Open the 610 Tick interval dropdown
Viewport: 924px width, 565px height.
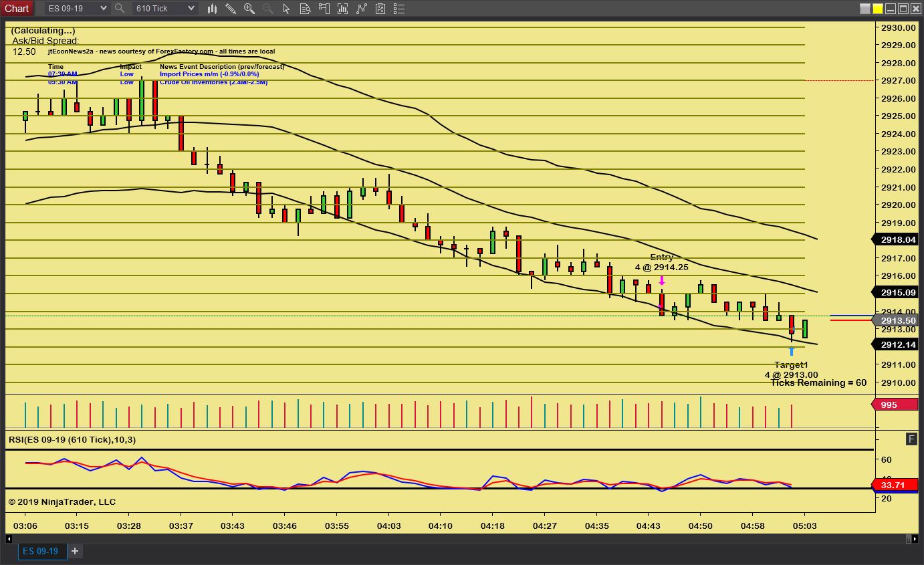(x=164, y=9)
